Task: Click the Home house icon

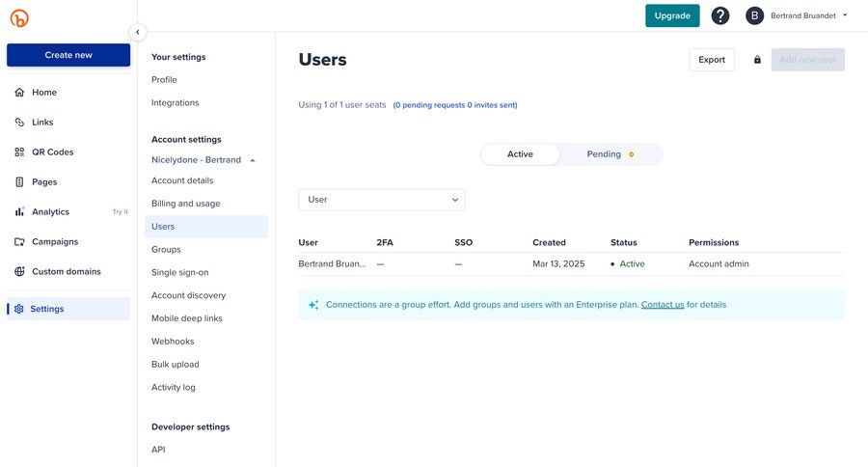Action: 19,92
